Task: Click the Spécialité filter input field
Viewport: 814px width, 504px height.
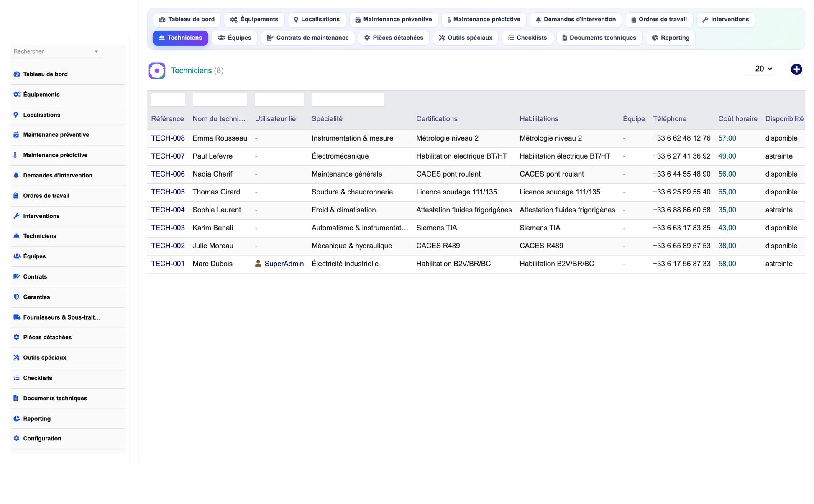Action: [348, 100]
